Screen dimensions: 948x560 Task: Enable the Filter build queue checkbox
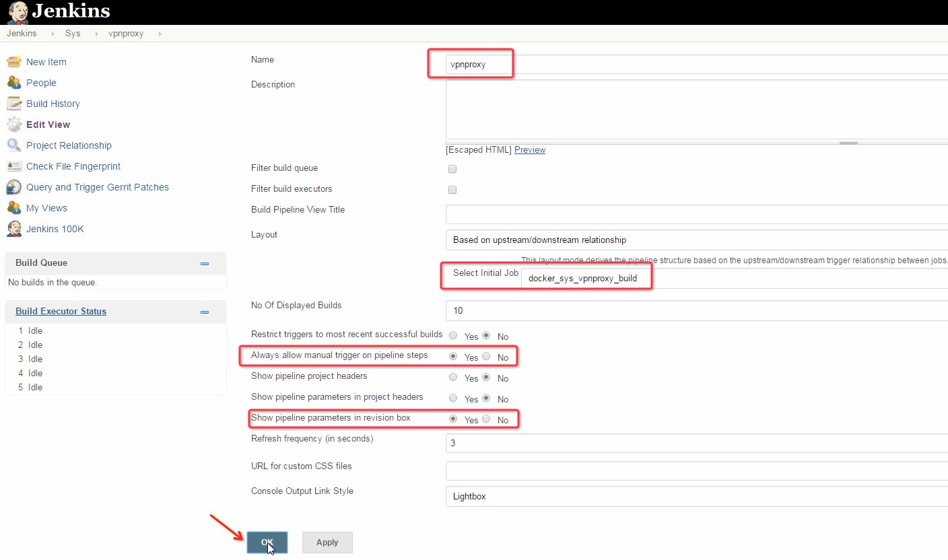tap(452, 169)
